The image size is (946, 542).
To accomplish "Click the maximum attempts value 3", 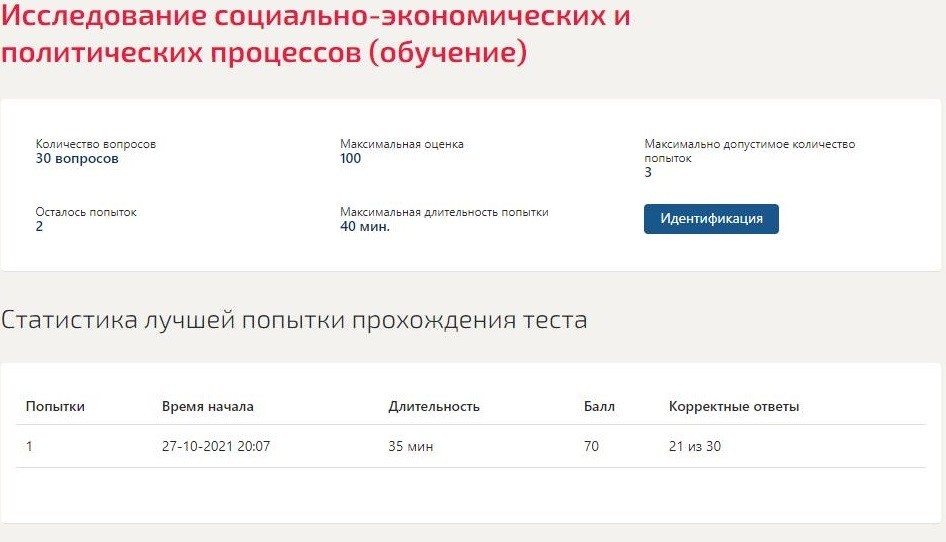I will [648, 173].
